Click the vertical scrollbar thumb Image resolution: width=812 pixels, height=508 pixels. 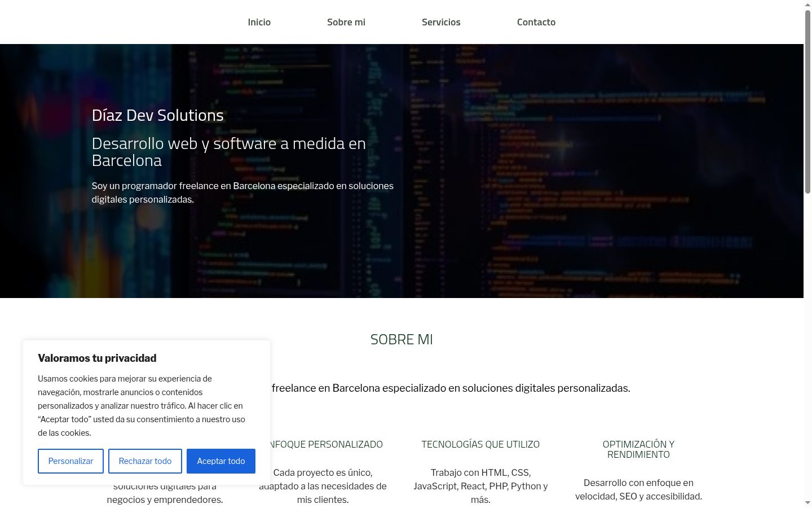807,102
